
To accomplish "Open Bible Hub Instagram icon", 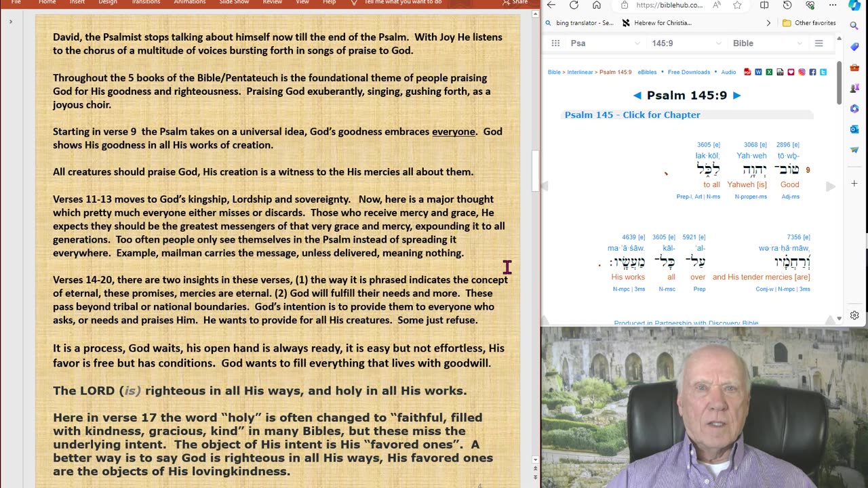I will pyautogui.click(x=802, y=72).
